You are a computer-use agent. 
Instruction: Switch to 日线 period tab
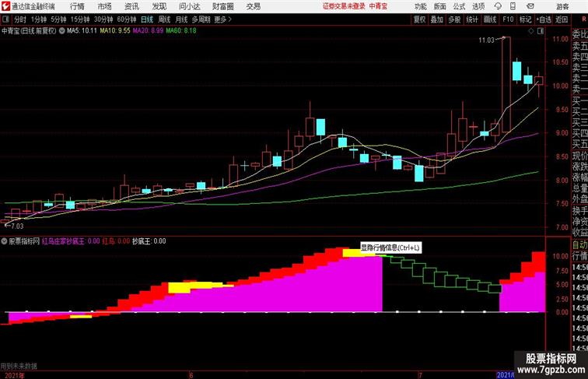(x=147, y=19)
